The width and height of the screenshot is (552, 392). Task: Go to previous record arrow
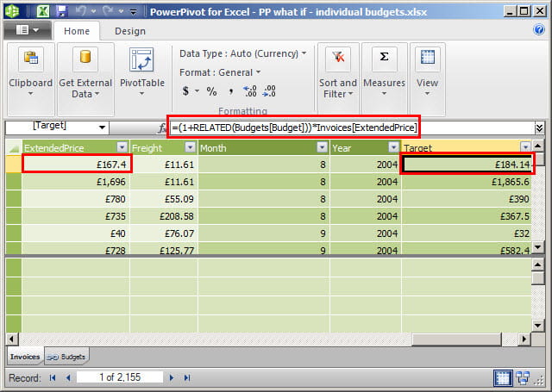(x=68, y=378)
